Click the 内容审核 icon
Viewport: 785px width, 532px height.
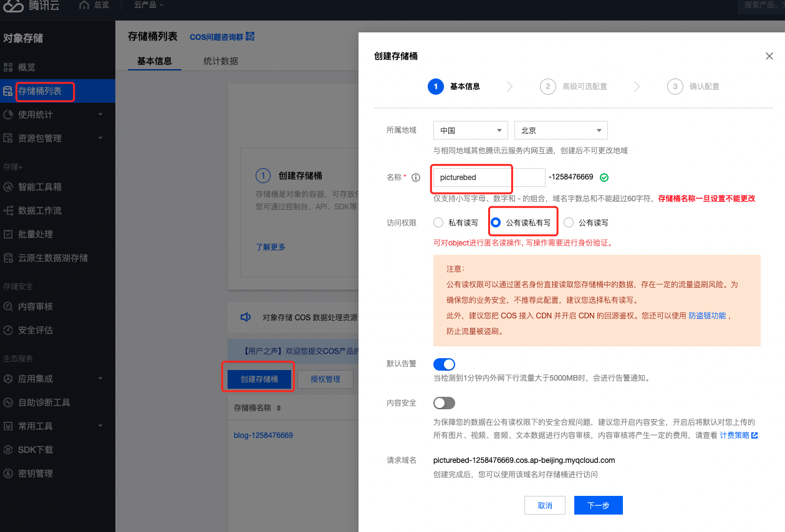(8, 306)
